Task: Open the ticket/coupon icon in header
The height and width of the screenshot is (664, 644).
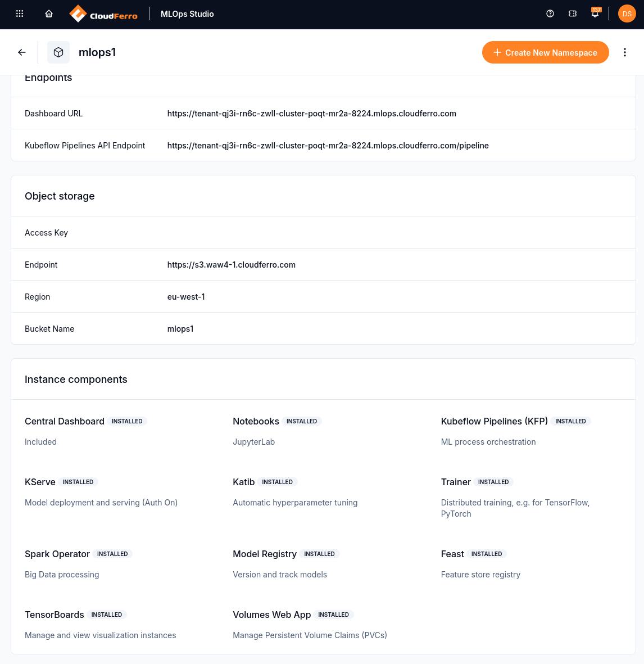Action: 573,13
